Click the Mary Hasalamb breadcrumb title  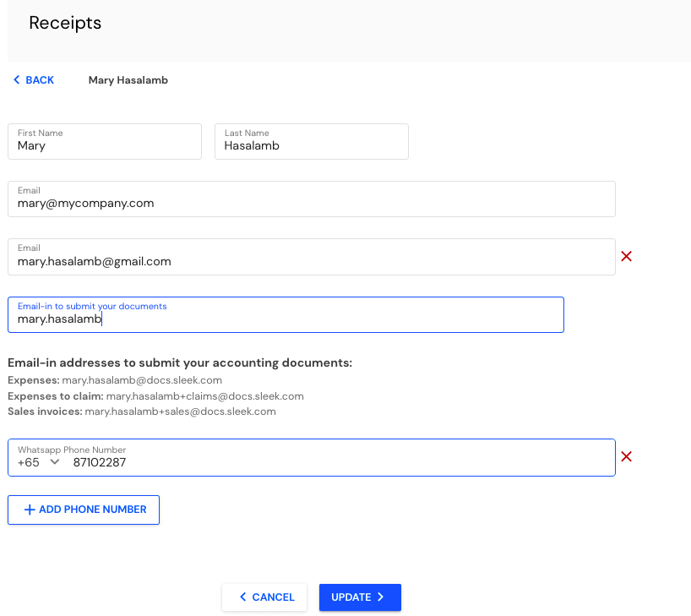click(128, 80)
